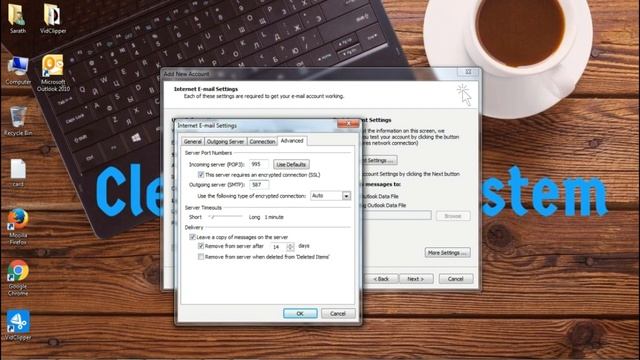The height and width of the screenshot is (360, 640).
Task: Switch to the Outgoing Server tab
Action: (x=225, y=142)
